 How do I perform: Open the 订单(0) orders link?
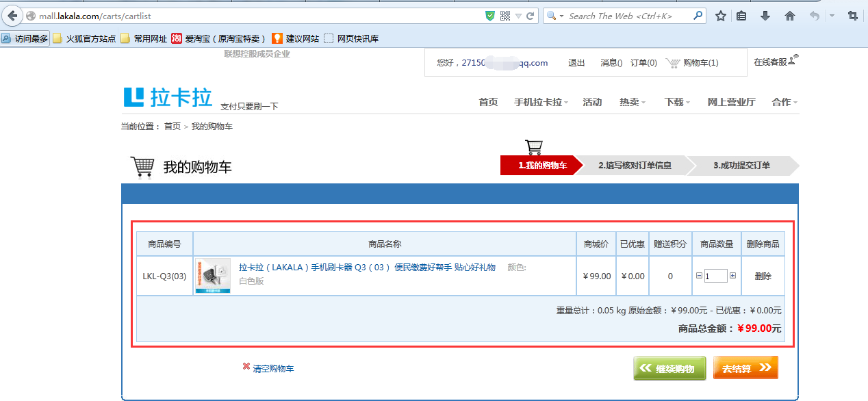643,63
